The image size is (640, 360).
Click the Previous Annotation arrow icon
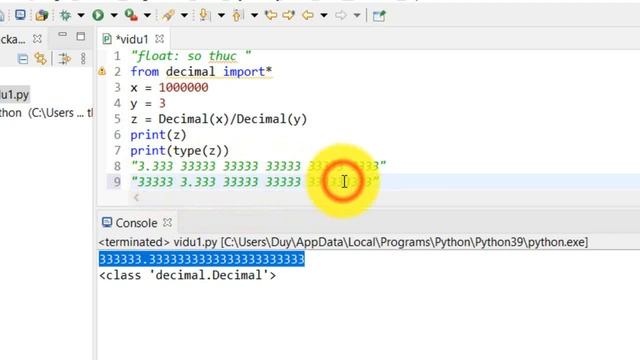pos(237,16)
